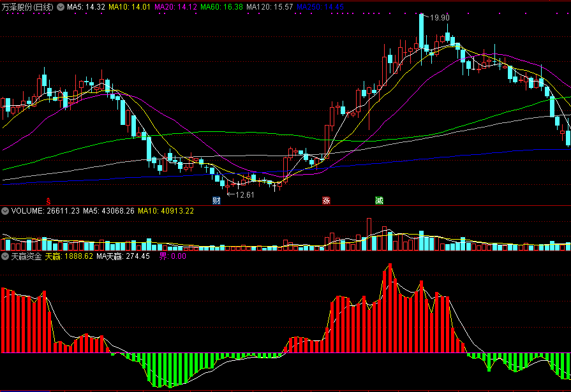
Task: Select the 万泽股份(日线) chart title
Action: [x=27, y=7]
